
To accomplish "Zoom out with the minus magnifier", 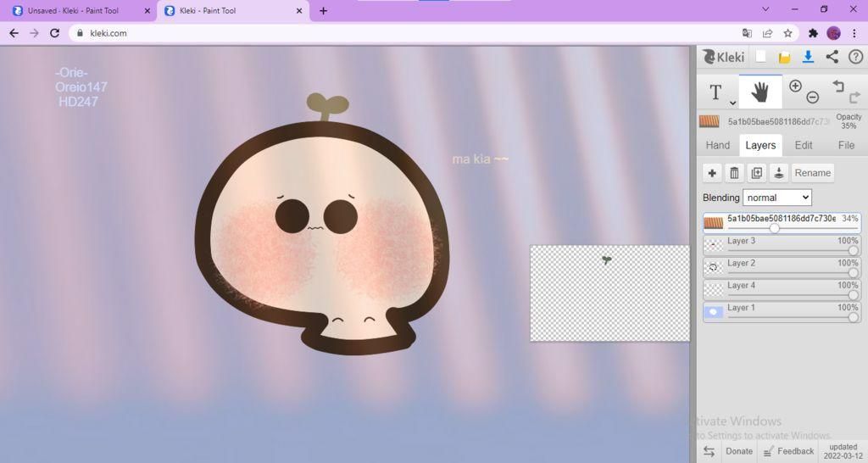I will [812, 98].
